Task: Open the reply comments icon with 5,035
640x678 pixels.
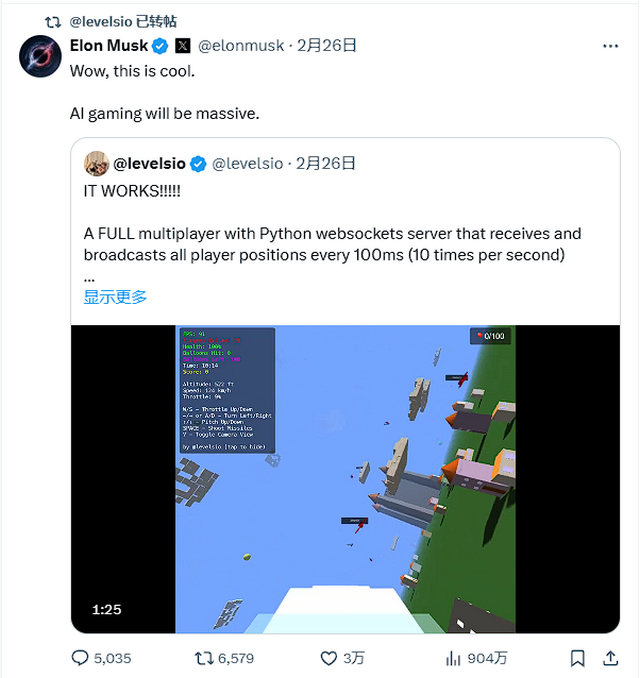Action: click(80, 658)
